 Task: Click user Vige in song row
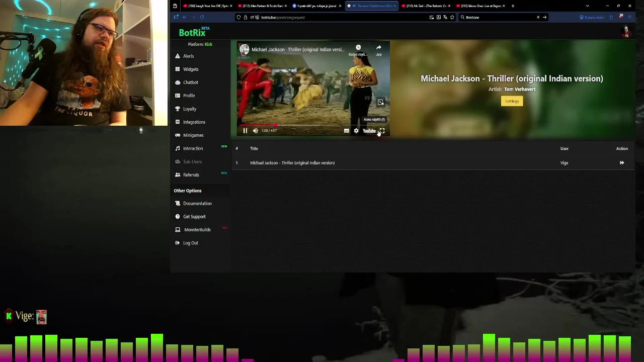(564, 163)
